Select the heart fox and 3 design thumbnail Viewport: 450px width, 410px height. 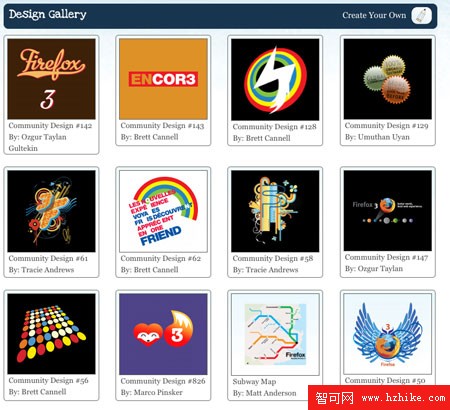[x=163, y=334]
